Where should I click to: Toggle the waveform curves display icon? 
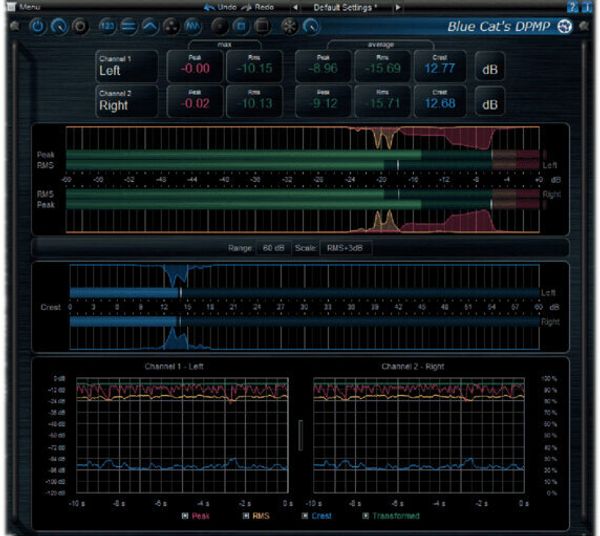pyautogui.click(x=192, y=26)
